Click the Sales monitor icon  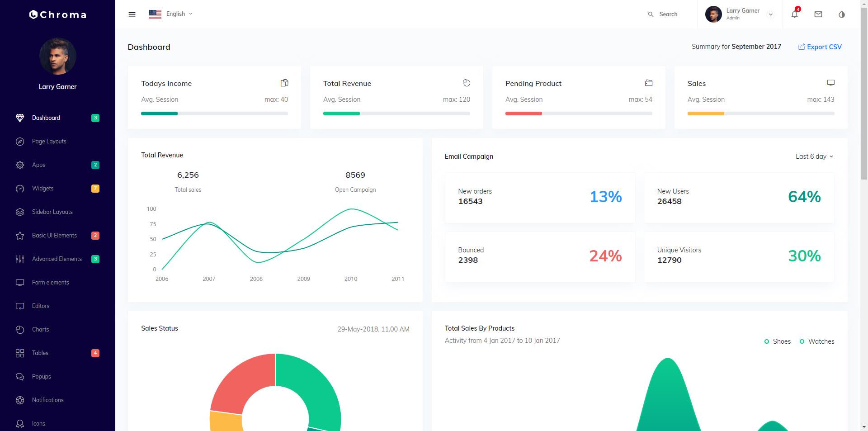(831, 83)
